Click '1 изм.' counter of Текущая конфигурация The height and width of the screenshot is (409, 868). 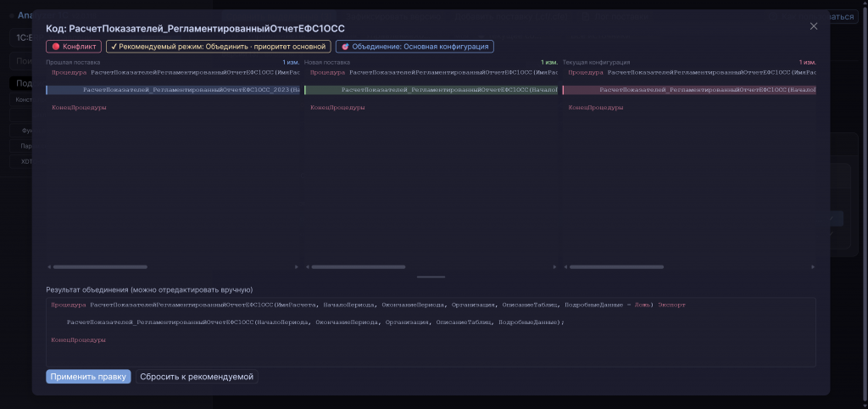807,63
